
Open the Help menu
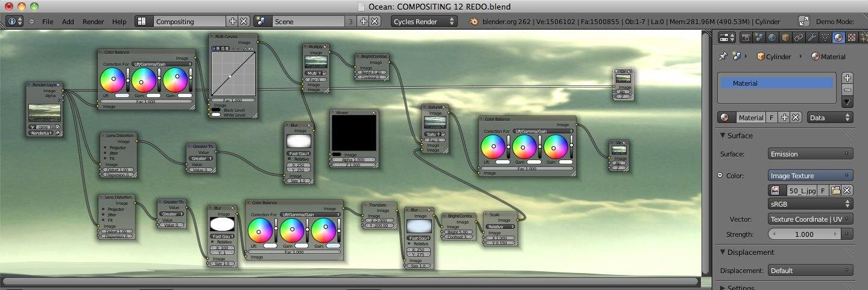pos(119,21)
